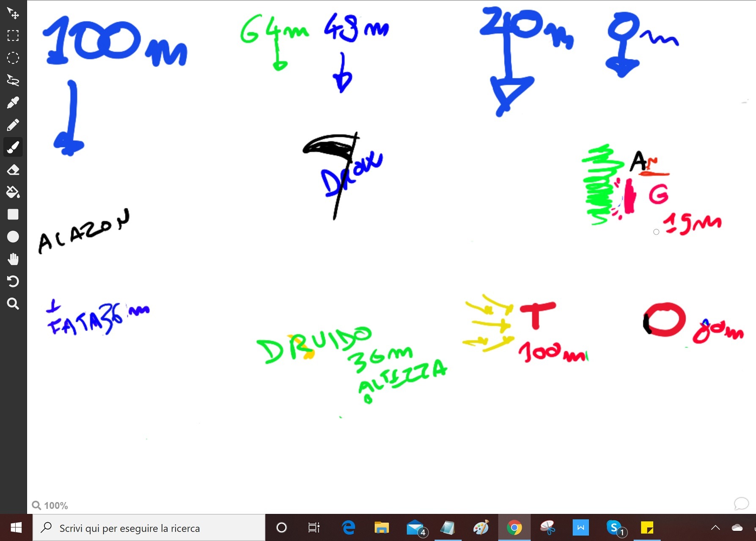The width and height of the screenshot is (756, 541).
Task: Expand the hidden system tray icons
Action: pos(715,527)
